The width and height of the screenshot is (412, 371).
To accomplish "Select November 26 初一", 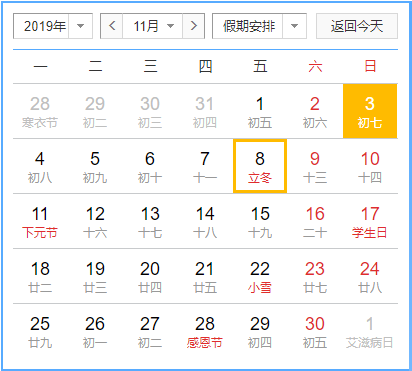I will pos(95,331).
